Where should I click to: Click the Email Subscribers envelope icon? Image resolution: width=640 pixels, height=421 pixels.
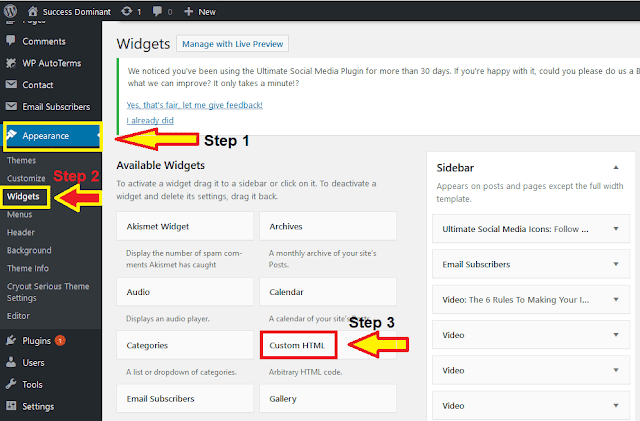11,106
